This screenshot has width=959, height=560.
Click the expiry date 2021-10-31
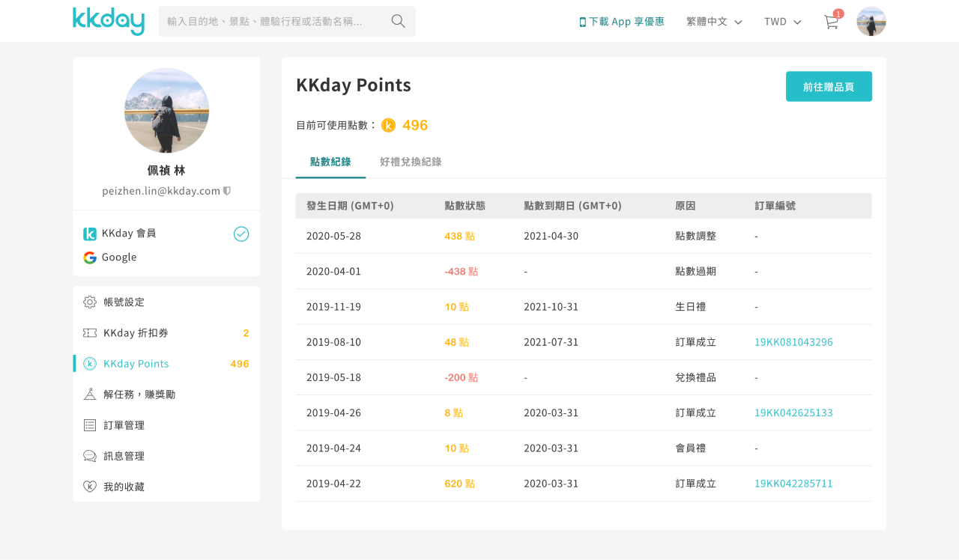tap(551, 307)
